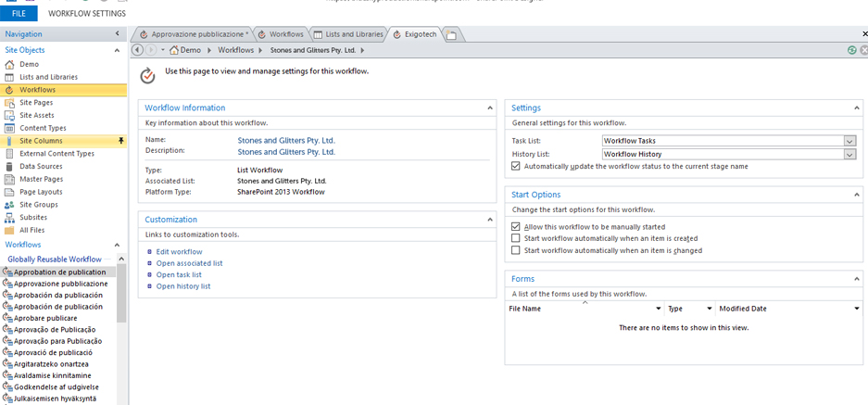Image resolution: width=868 pixels, height=405 pixels.
Task: Open the History List dropdown
Action: 850,155
